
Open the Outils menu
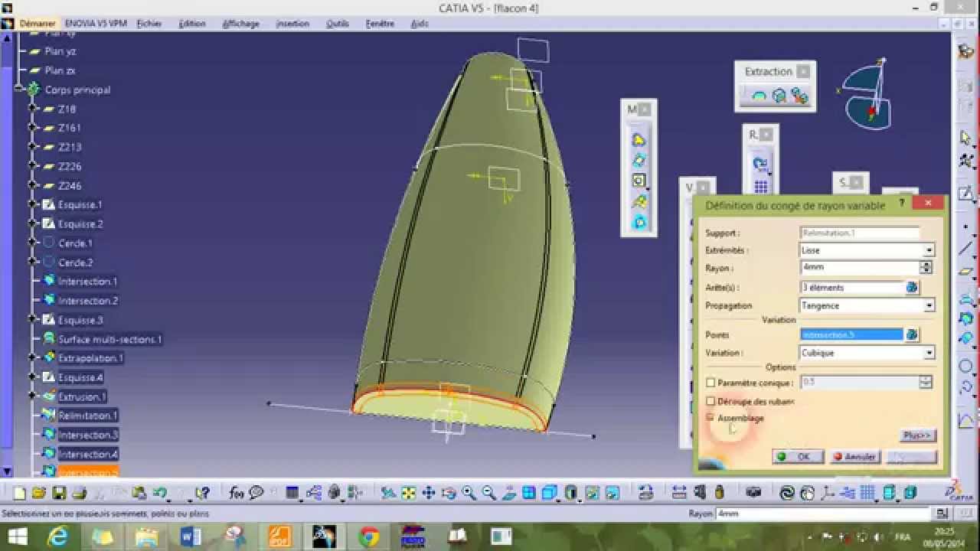point(338,24)
